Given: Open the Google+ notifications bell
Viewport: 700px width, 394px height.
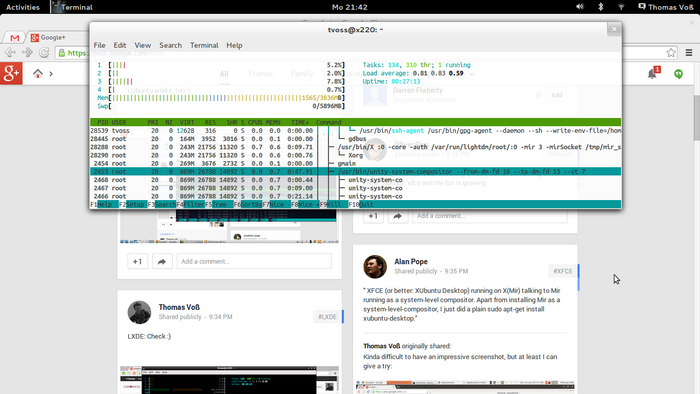Looking at the screenshot, I should pos(653,73).
